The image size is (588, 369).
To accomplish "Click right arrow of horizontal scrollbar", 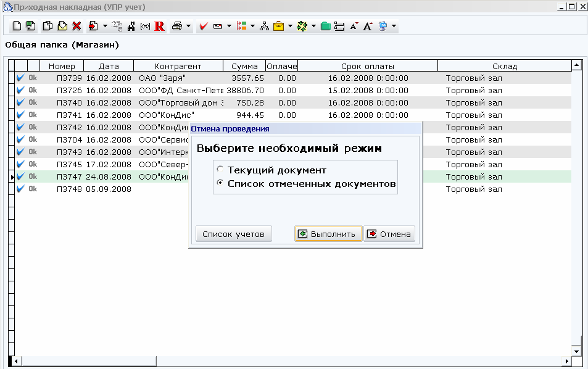I will 566,361.
